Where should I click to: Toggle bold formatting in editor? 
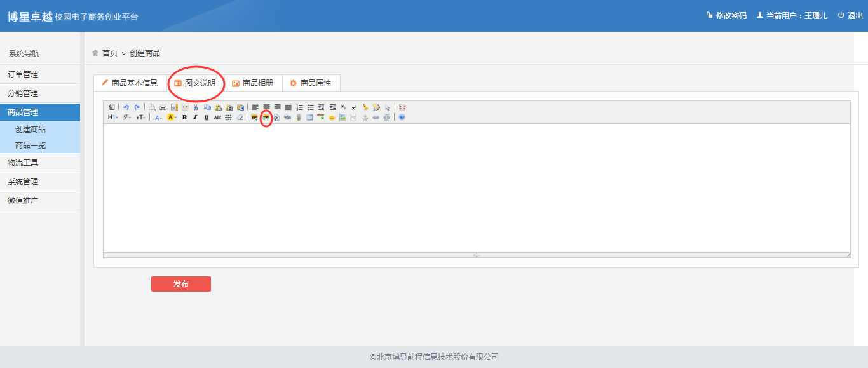[184, 118]
